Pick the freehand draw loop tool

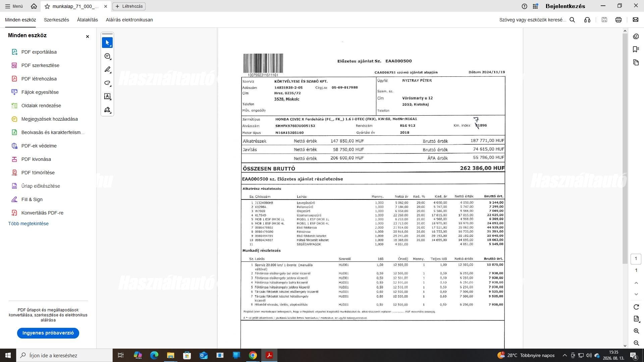click(107, 83)
